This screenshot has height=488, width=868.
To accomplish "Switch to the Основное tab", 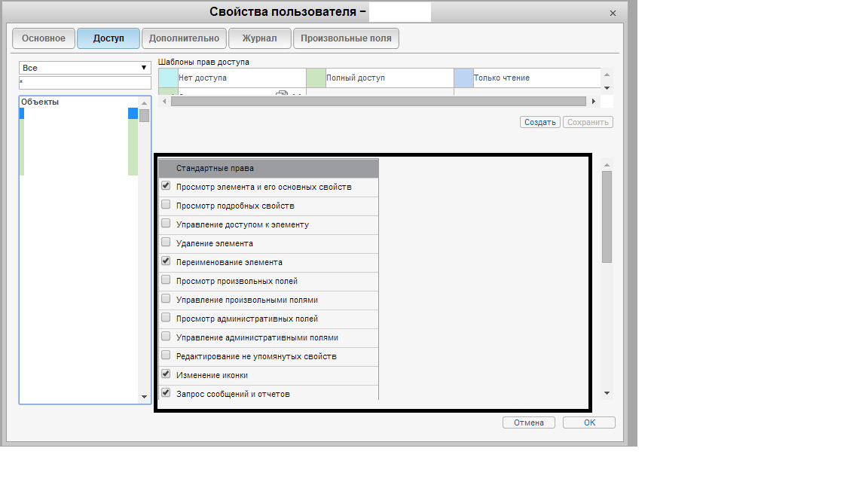I will [x=43, y=38].
